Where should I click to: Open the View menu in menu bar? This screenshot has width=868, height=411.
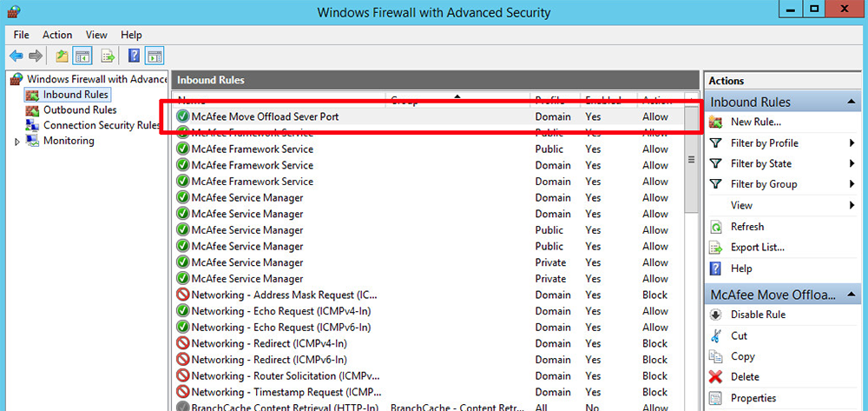[x=96, y=35]
